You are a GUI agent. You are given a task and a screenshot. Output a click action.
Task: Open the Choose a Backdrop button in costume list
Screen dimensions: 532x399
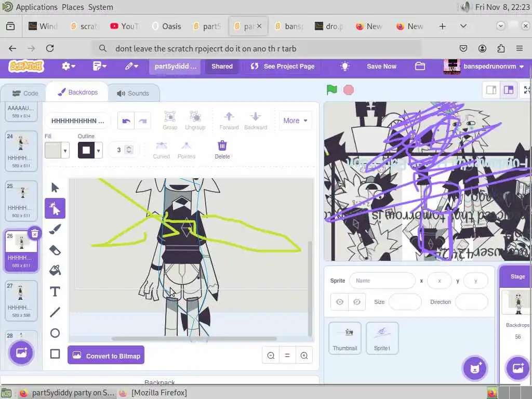pos(21,353)
